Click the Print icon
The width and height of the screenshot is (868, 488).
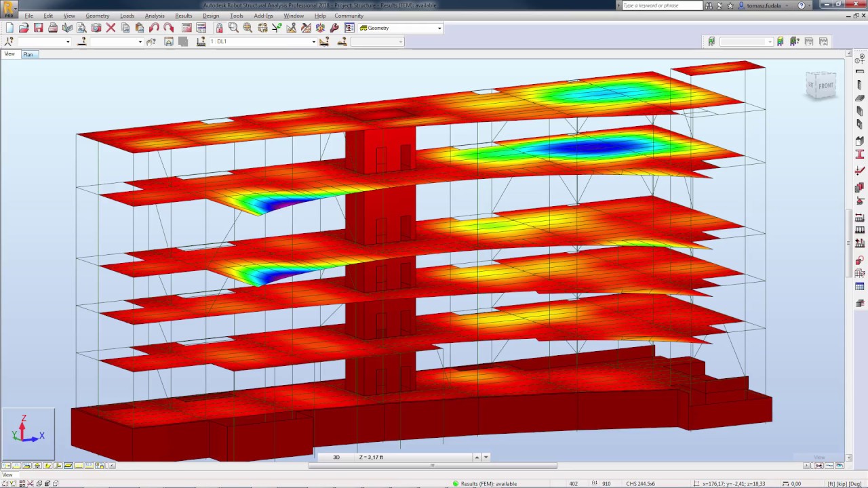coord(53,28)
